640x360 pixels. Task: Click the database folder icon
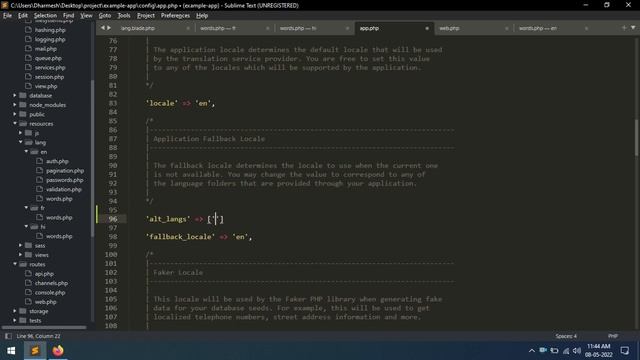coord(23,96)
